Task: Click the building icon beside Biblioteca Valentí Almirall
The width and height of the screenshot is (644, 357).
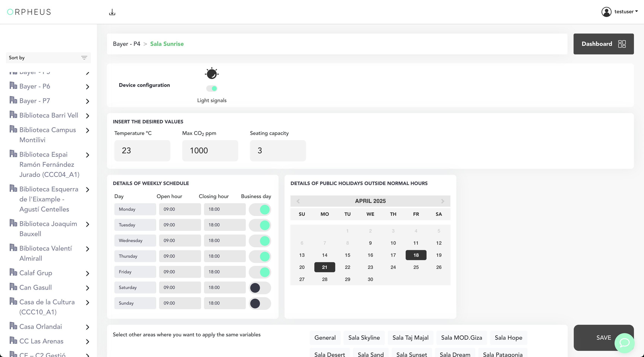Action: click(13, 247)
